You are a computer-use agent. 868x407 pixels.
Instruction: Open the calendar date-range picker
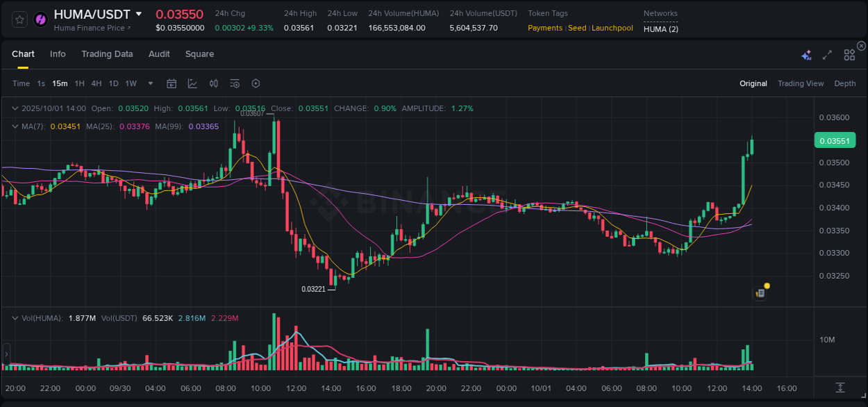click(x=172, y=83)
